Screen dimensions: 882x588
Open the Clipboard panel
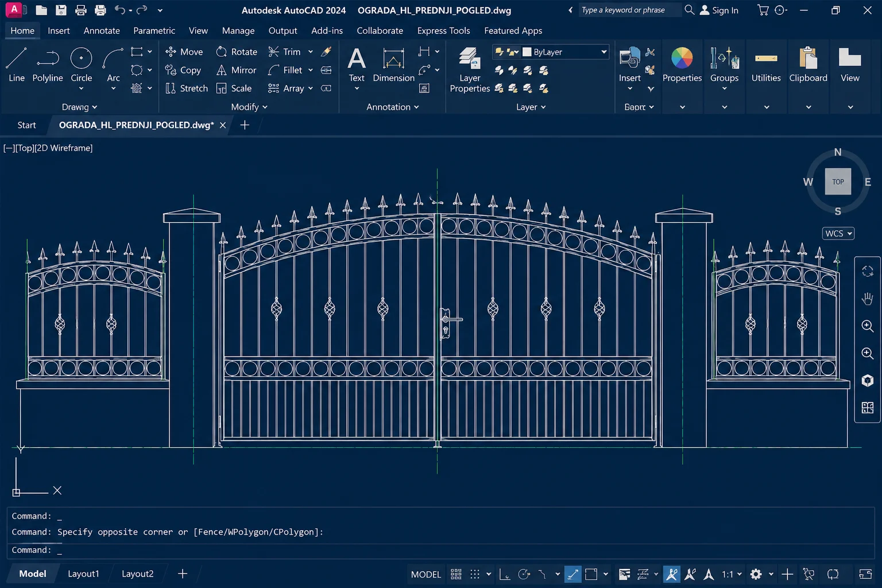tap(808, 64)
